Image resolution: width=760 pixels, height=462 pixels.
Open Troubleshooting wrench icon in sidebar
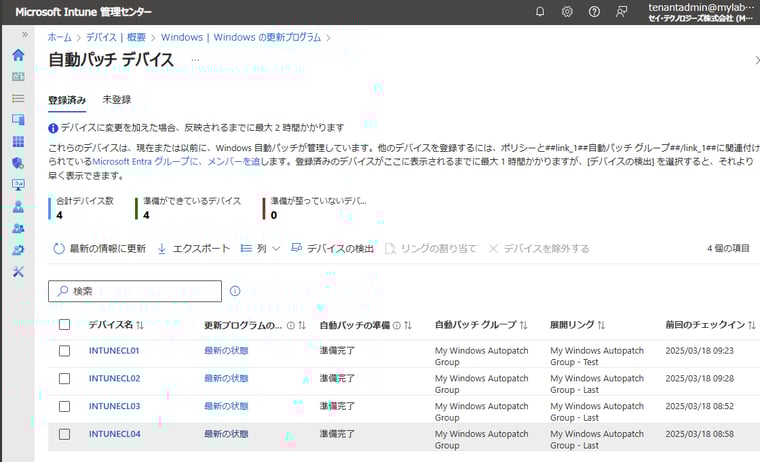18,271
